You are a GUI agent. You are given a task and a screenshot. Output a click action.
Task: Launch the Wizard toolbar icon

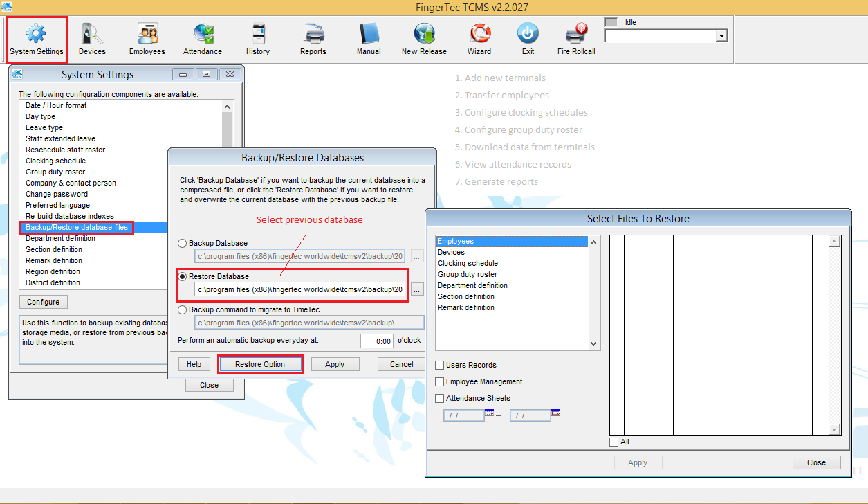click(479, 39)
